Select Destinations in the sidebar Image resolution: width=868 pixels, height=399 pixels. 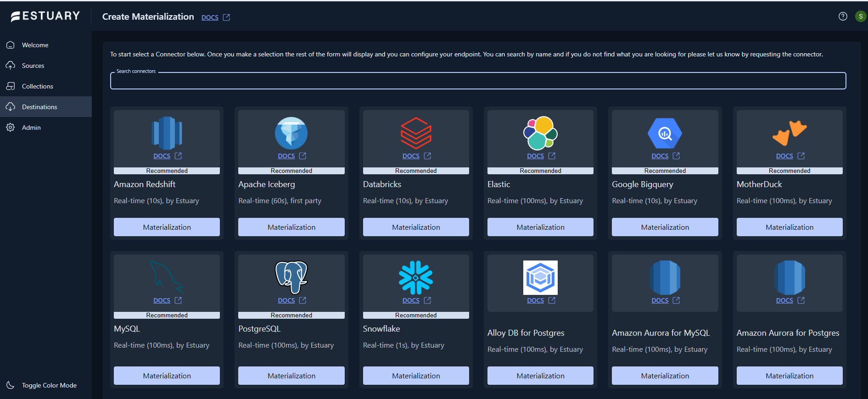point(46,107)
